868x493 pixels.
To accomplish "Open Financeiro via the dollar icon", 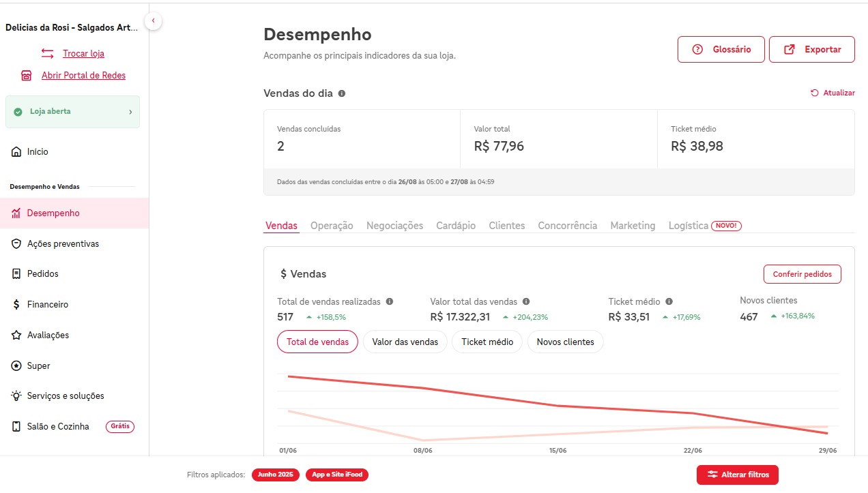I will pyautogui.click(x=16, y=305).
